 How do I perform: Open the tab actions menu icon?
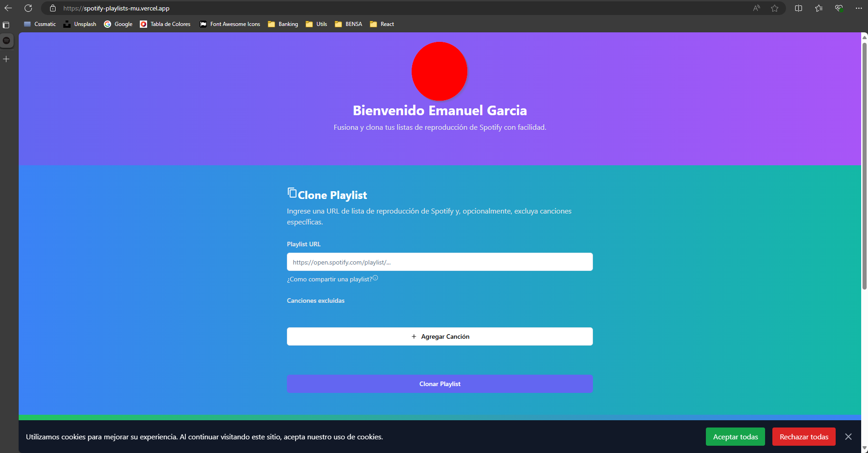click(6, 25)
